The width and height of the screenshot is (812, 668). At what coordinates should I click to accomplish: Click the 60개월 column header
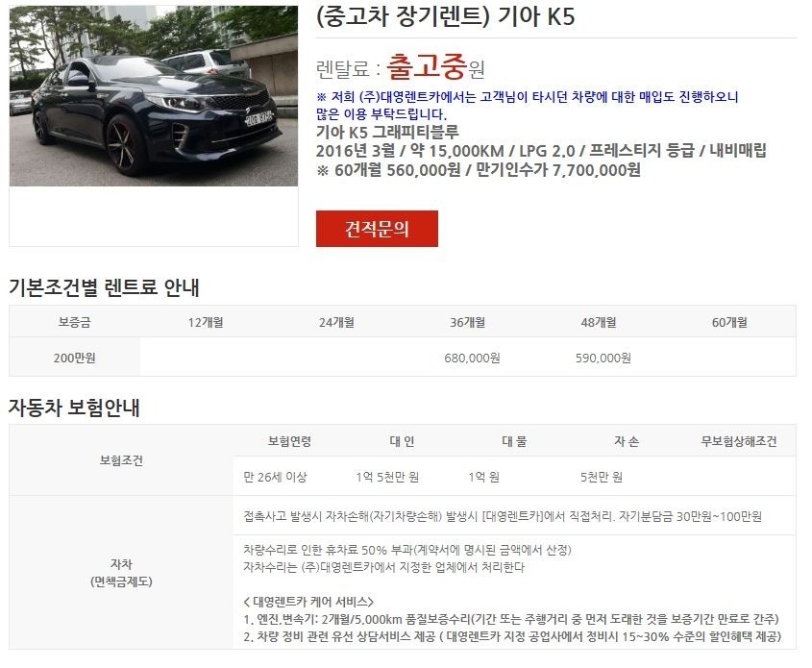(729, 322)
